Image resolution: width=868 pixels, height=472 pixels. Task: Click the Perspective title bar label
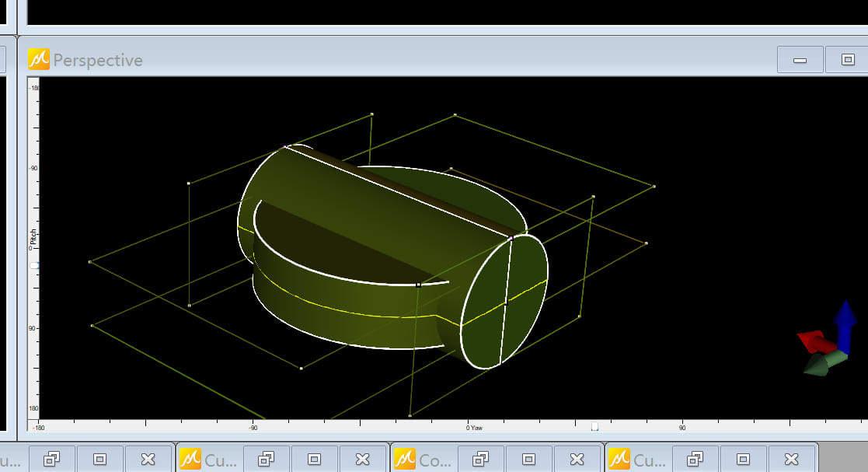click(x=98, y=61)
